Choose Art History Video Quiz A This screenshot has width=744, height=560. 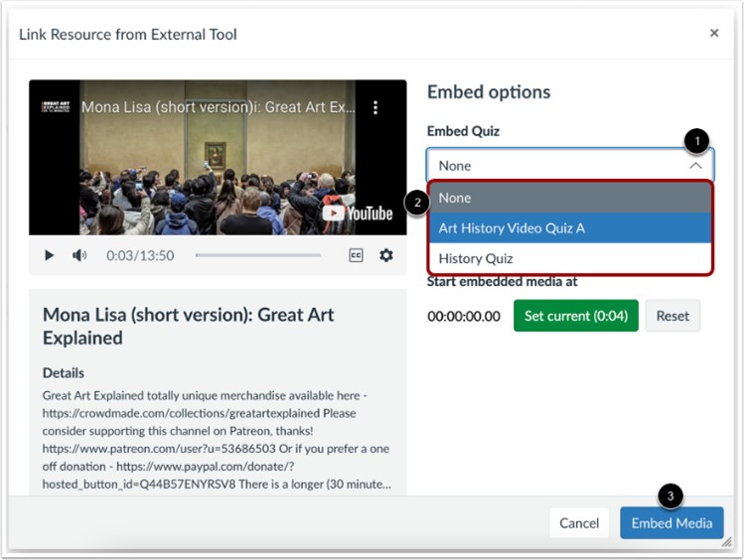[x=570, y=228]
